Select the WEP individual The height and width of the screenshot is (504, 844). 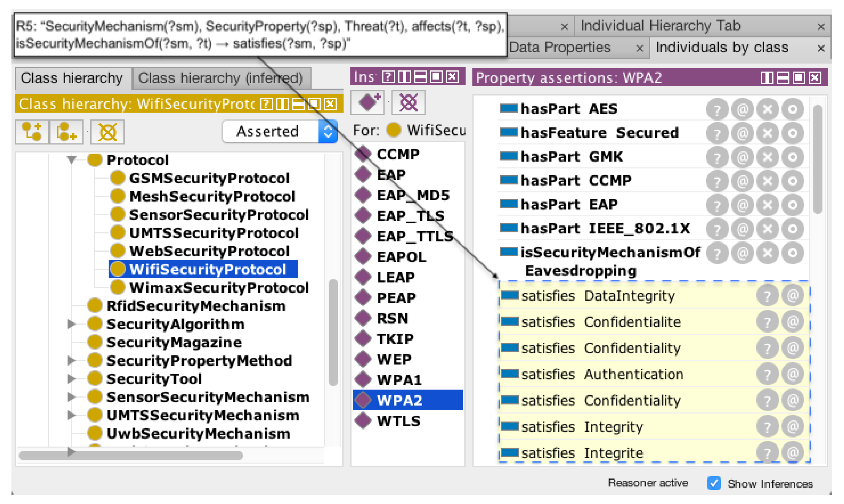[394, 359]
